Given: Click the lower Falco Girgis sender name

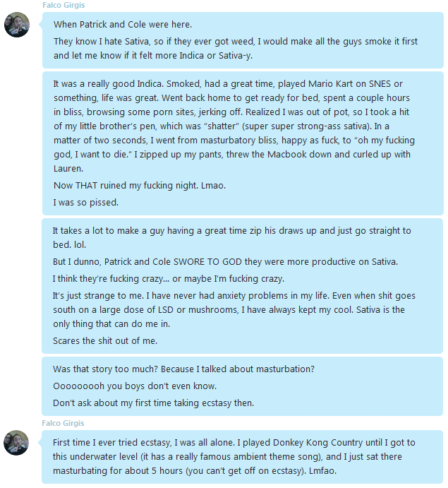Looking at the screenshot, I should pyautogui.click(x=63, y=423).
